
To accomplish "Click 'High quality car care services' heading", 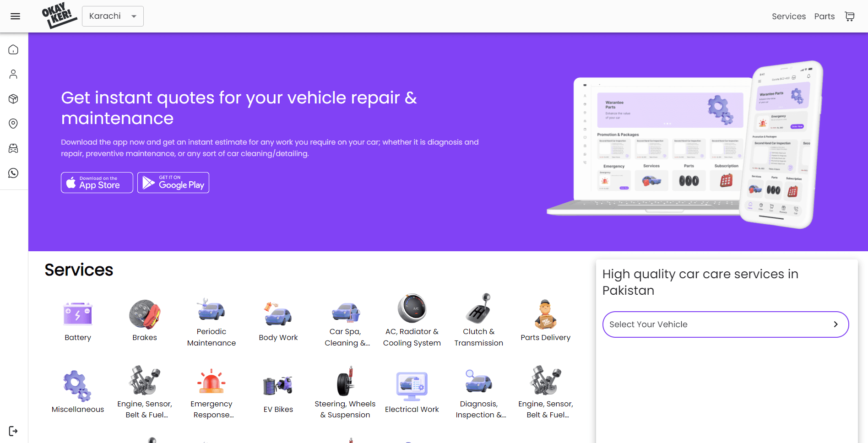I will (x=700, y=282).
